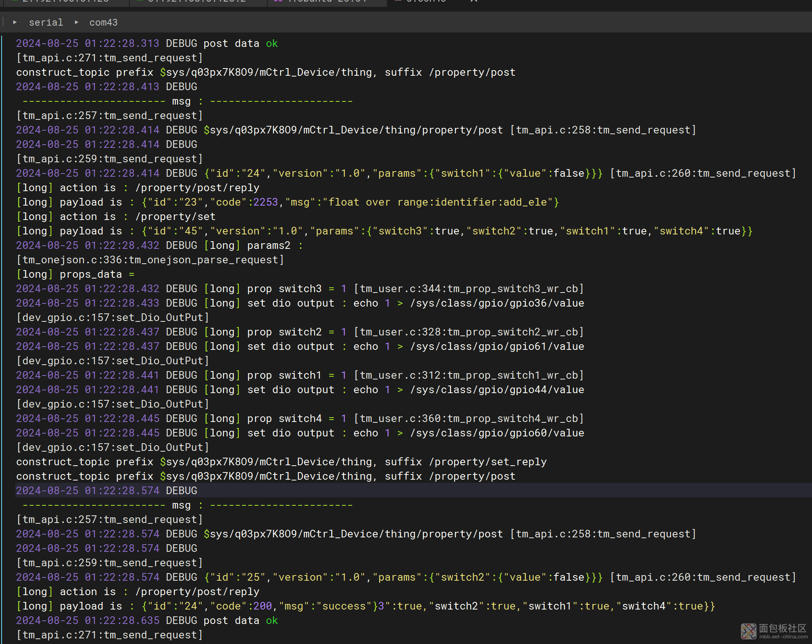Select the 'prop switch4 = 1' log line
812x644 pixels.
tap(300, 418)
